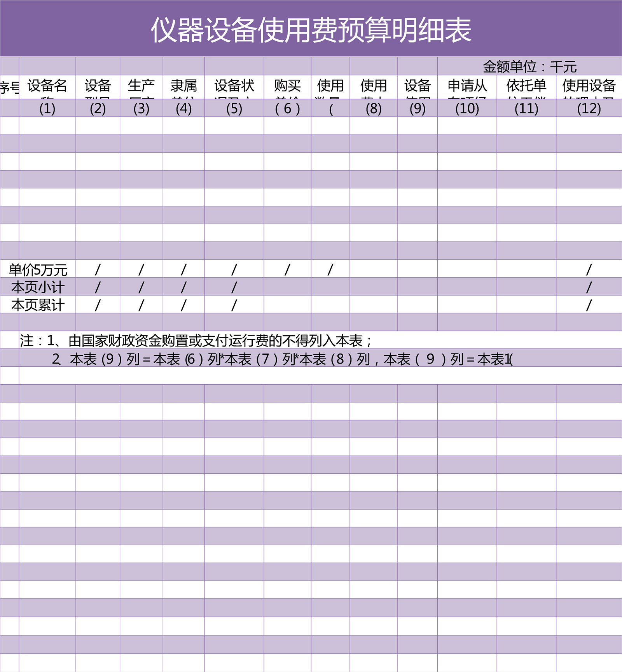Select the 使用设备 header cell
The width and height of the screenshot is (622, 672).
click(589, 86)
